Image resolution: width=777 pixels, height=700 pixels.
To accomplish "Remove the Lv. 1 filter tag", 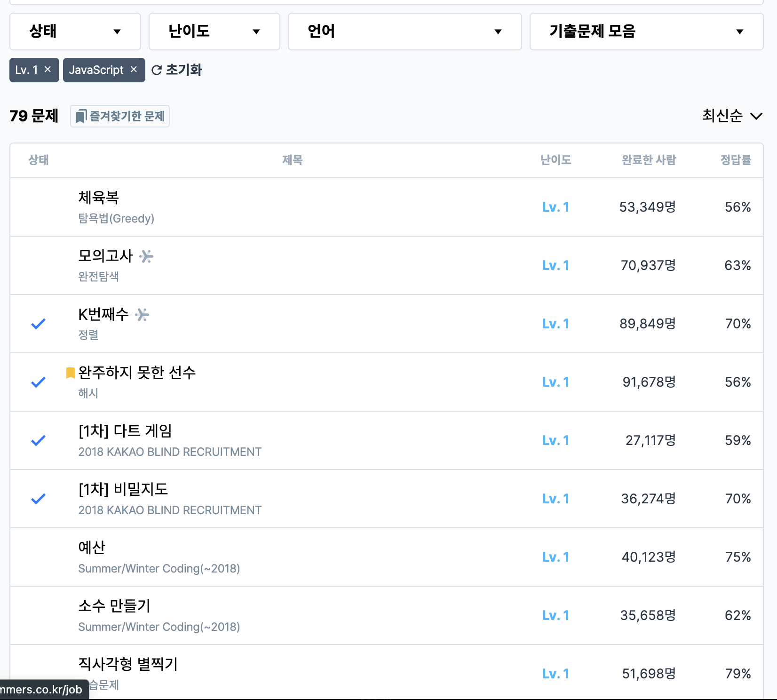I will [x=48, y=69].
